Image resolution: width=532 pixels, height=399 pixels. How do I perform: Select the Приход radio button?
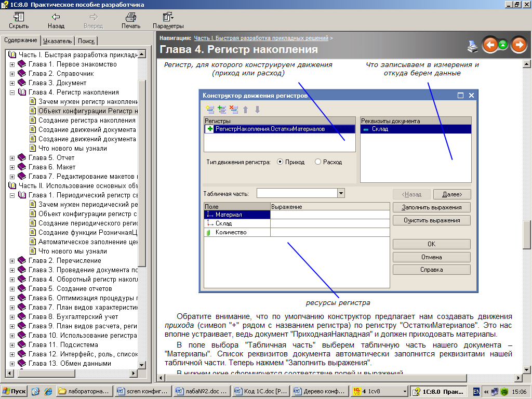(x=281, y=162)
